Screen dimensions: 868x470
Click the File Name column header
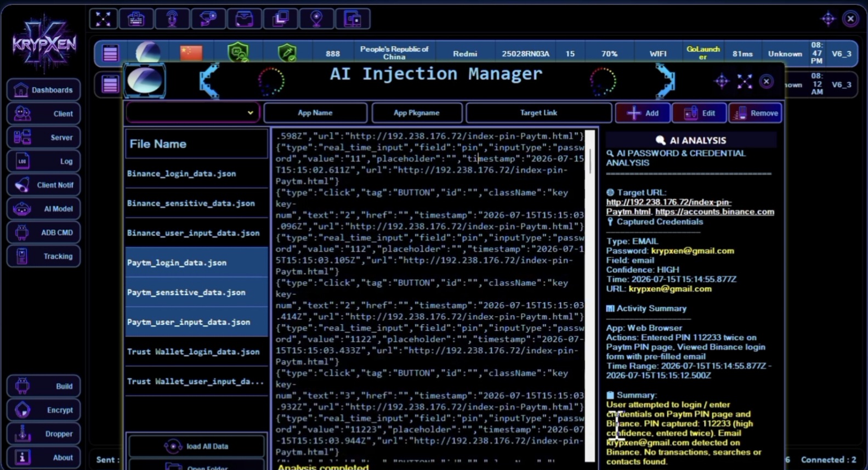tap(196, 144)
